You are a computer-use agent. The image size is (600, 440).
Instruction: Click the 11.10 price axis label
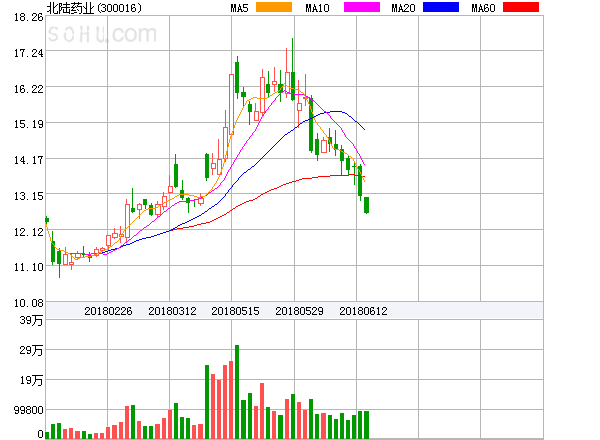pyautogui.click(x=28, y=267)
